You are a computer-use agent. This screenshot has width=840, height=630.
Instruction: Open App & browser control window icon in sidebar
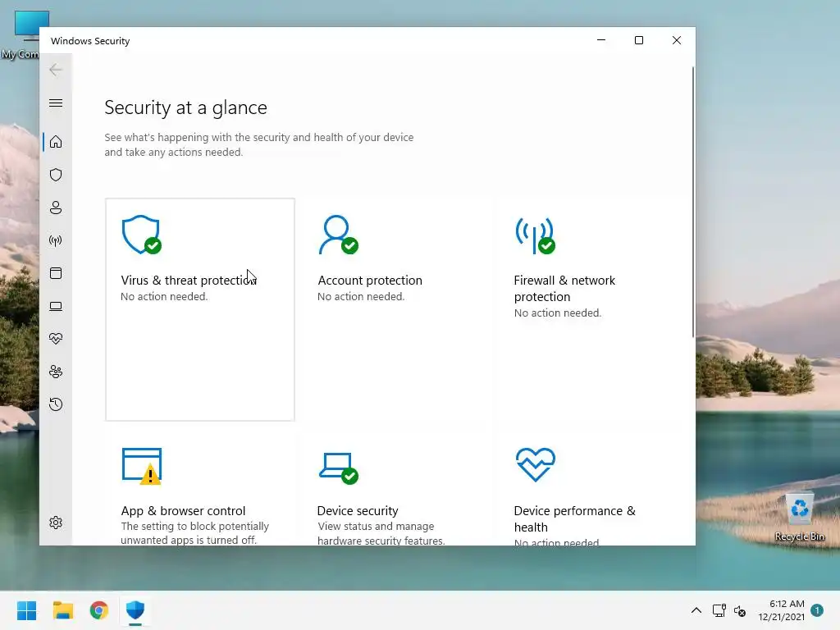coord(56,273)
